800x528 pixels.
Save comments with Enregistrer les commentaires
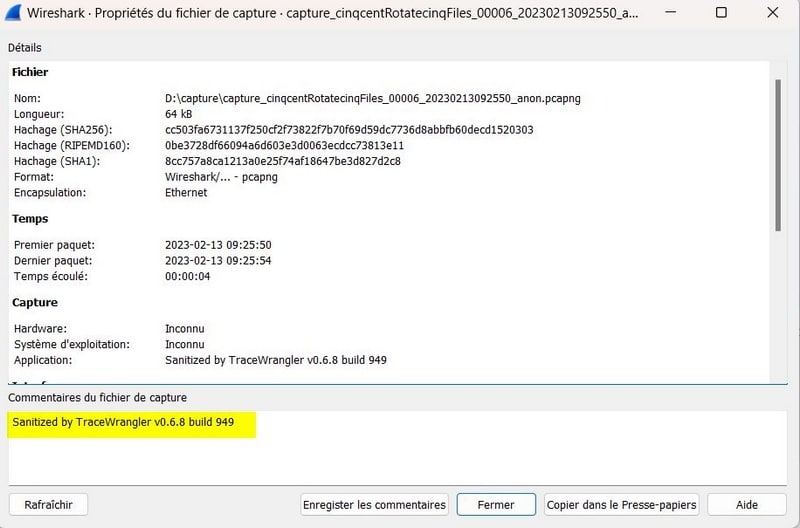374,505
